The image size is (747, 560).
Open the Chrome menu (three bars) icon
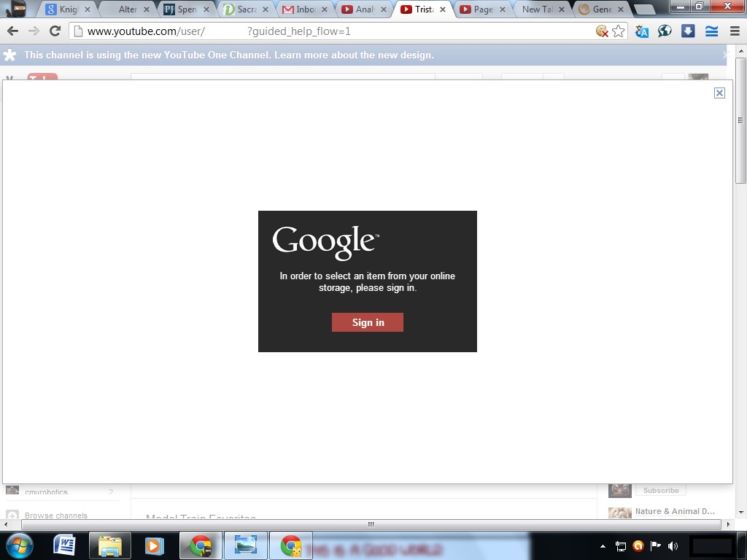(735, 31)
